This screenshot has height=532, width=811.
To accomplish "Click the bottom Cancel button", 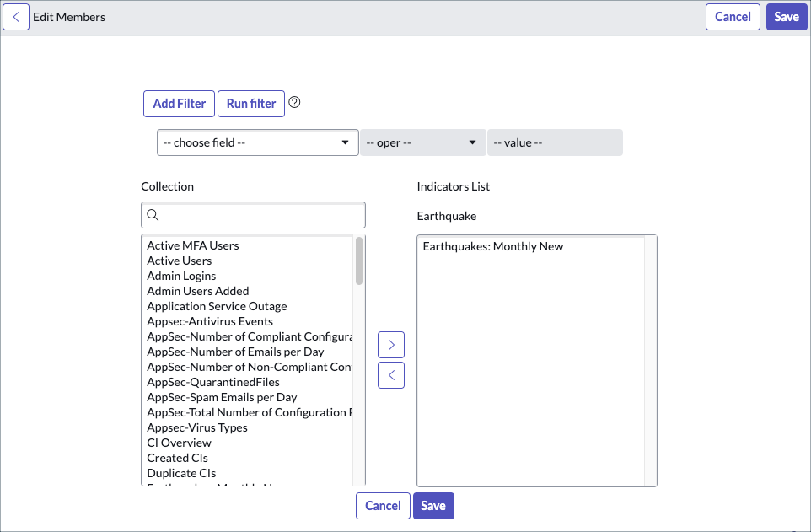I will 382,505.
